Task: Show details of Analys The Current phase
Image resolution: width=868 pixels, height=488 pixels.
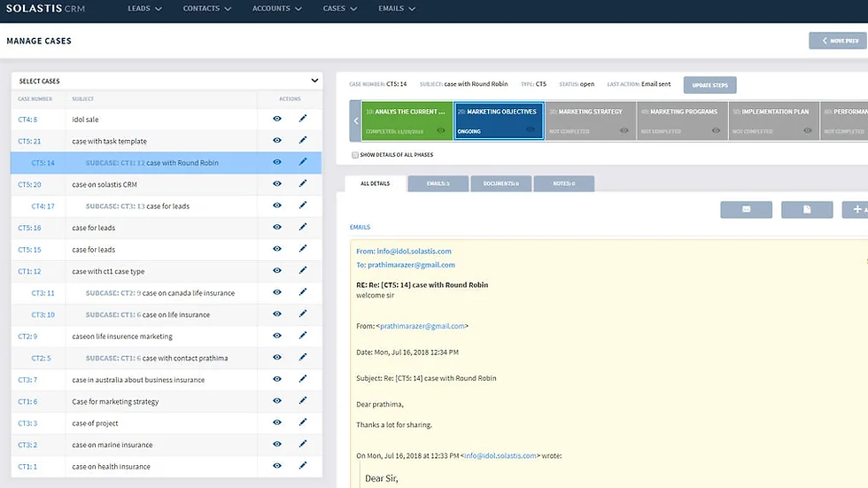Action: [441, 130]
